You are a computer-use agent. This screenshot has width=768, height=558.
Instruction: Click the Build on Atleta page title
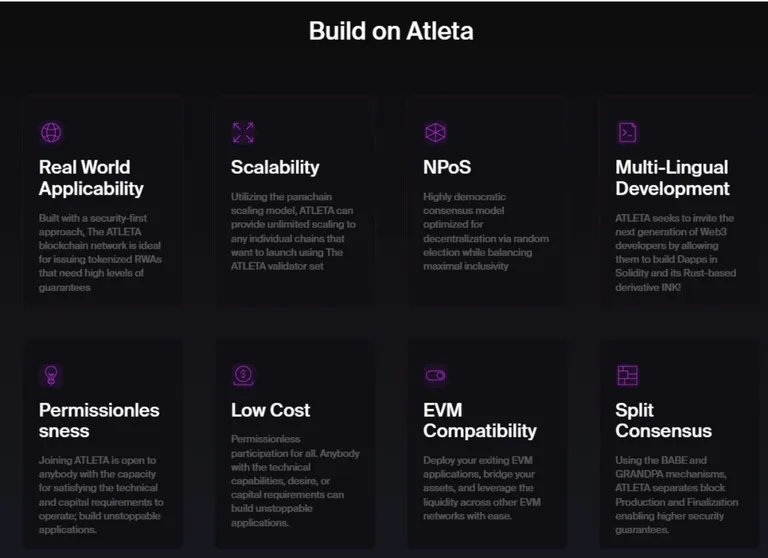point(391,31)
